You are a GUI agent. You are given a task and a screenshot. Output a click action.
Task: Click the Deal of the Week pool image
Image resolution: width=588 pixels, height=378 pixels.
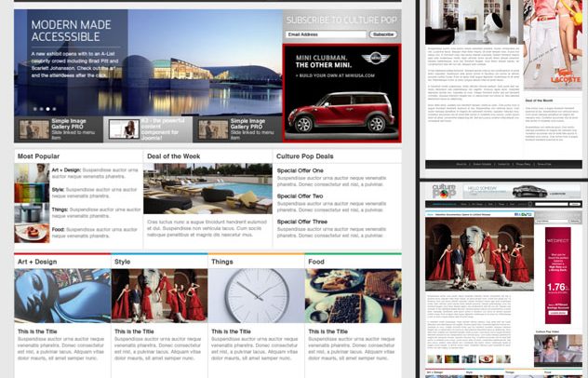pos(207,189)
